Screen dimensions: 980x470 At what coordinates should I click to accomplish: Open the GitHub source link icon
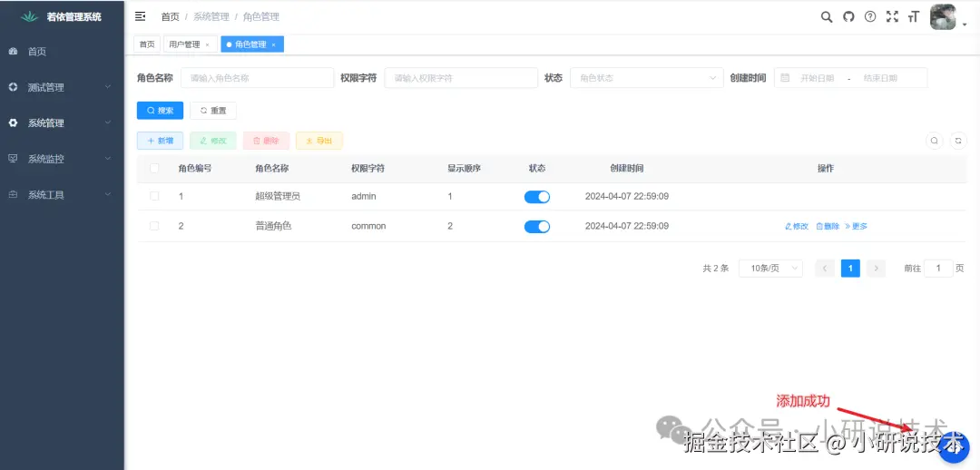(x=848, y=17)
